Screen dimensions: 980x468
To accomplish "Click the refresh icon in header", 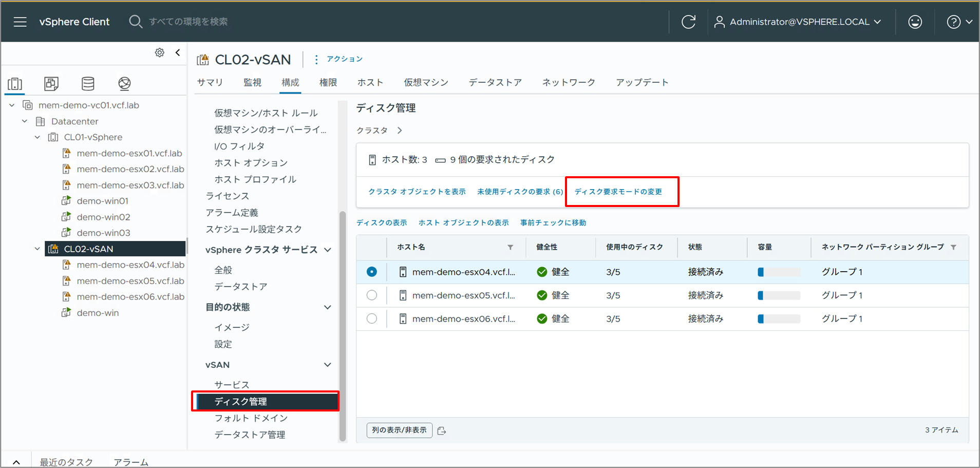I will tap(688, 22).
